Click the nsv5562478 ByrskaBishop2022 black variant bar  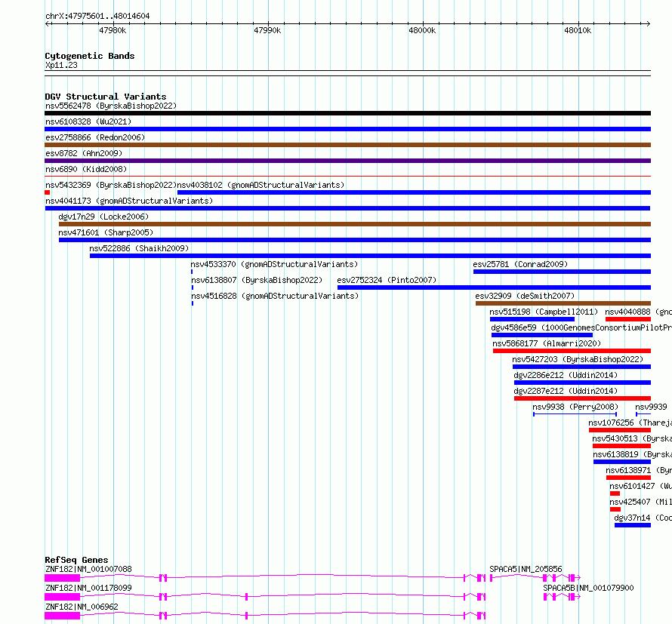pos(347,113)
